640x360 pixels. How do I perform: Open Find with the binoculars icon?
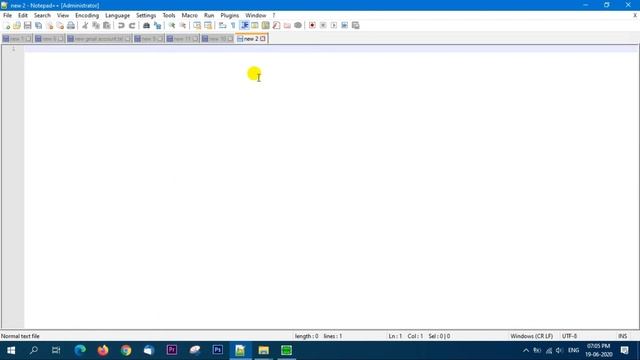pos(146,25)
